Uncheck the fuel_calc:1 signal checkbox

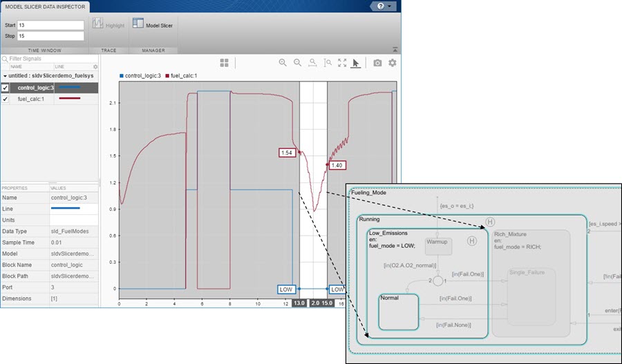(x=5, y=99)
